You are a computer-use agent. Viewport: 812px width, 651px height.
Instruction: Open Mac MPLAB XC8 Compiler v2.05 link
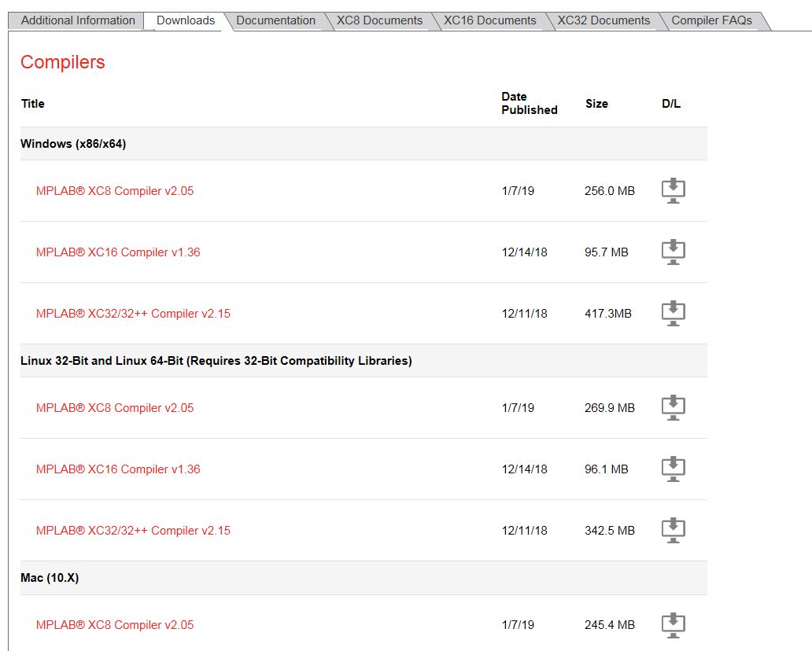pyautogui.click(x=115, y=625)
